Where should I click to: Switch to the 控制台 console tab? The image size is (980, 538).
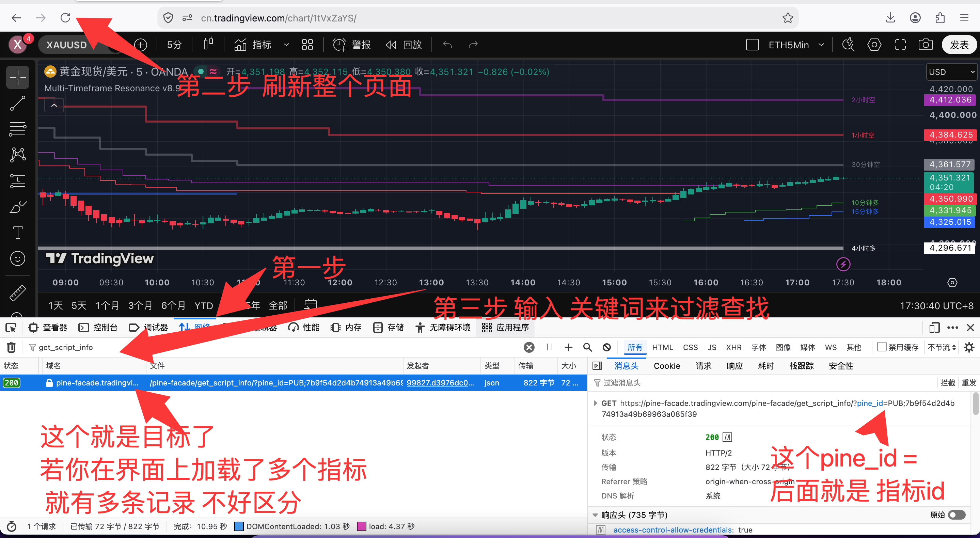coord(98,327)
